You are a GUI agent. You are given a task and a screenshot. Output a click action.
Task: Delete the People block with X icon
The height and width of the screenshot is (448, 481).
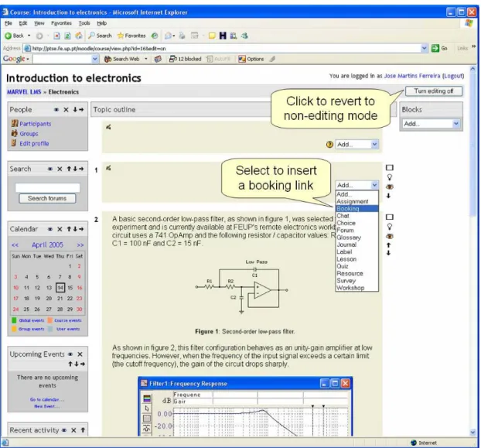point(66,110)
